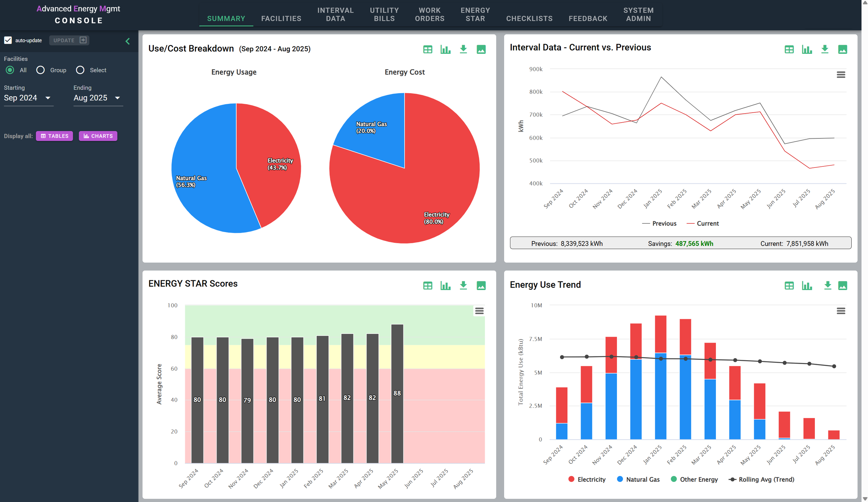This screenshot has height=502, width=868.
Task: Uncheck the auto-update checkbox
Action: (8, 40)
